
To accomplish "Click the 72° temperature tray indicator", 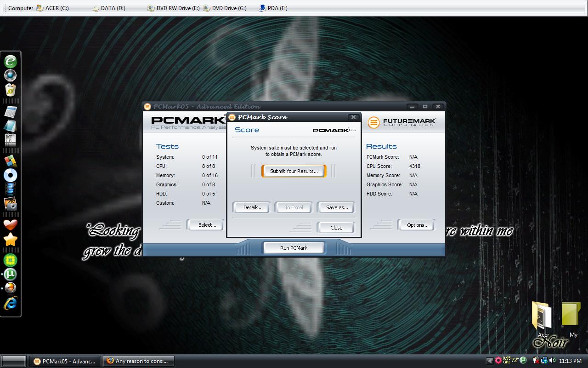I will tap(515, 360).
